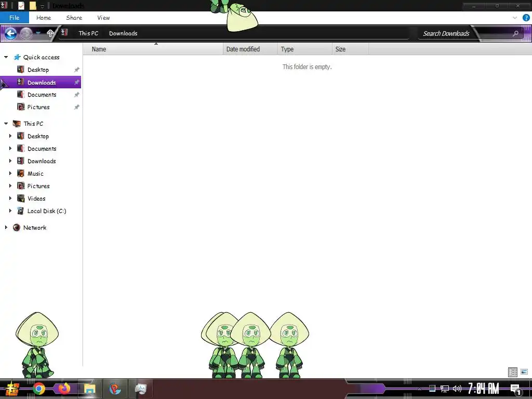Open Videos folder under This PC

36,198
